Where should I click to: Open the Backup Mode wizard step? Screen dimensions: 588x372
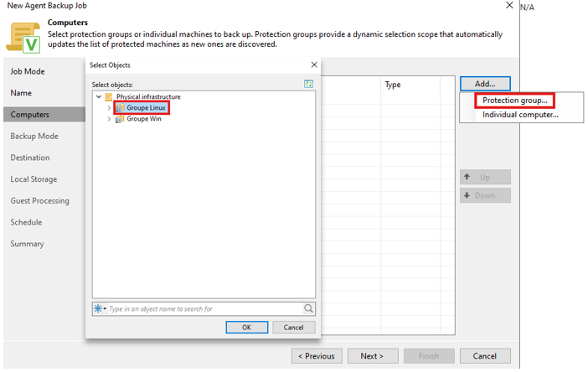pyautogui.click(x=34, y=136)
